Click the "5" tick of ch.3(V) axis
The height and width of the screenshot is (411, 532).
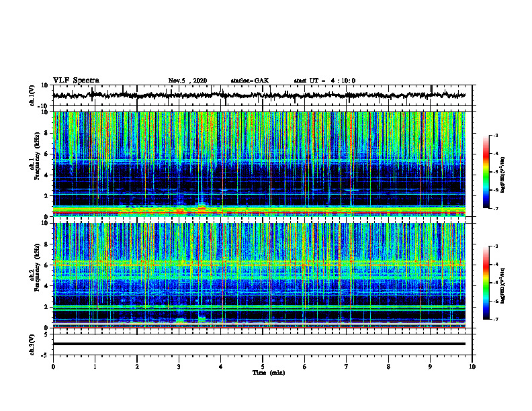click(47, 334)
